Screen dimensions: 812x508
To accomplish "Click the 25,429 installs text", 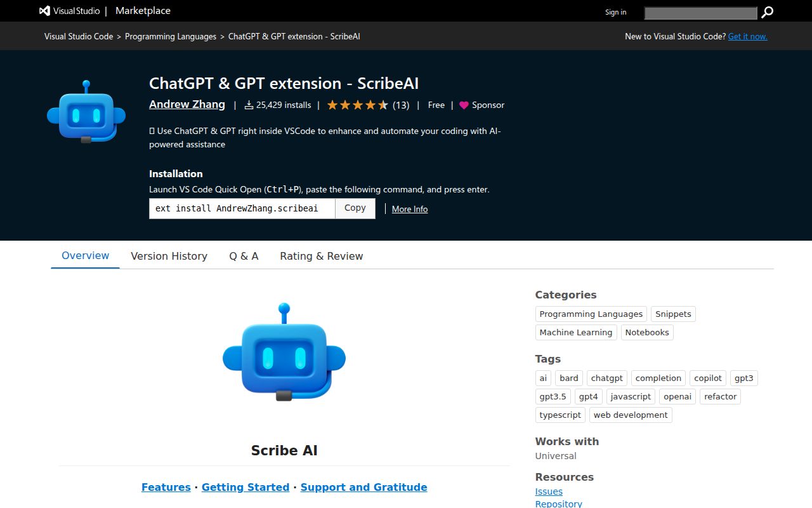I will coord(284,105).
